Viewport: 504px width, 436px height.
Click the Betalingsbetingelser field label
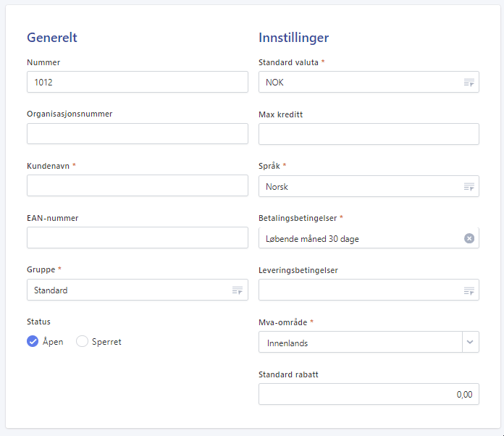click(x=298, y=218)
